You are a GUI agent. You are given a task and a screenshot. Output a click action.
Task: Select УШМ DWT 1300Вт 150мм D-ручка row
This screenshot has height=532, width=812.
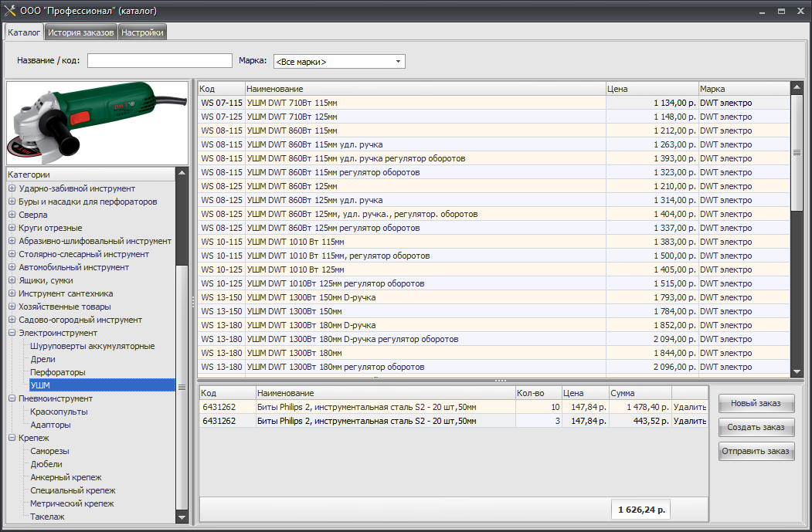[494, 297]
